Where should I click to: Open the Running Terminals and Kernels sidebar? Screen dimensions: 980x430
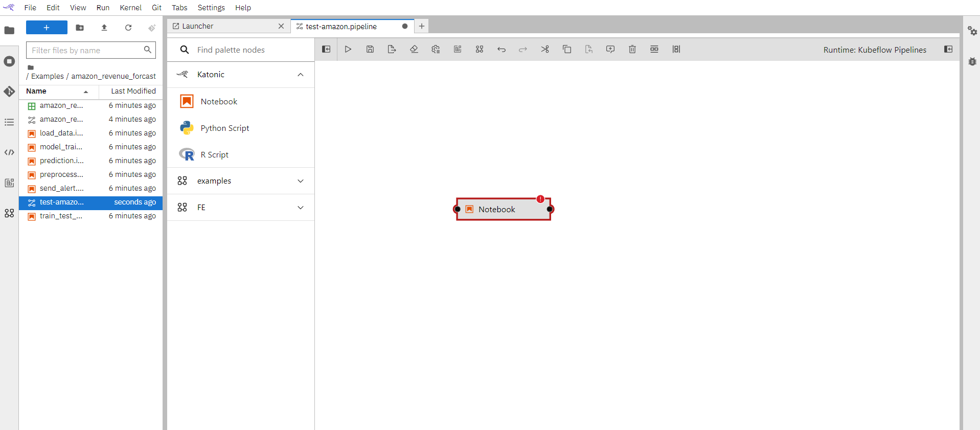click(x=9, y=61)
